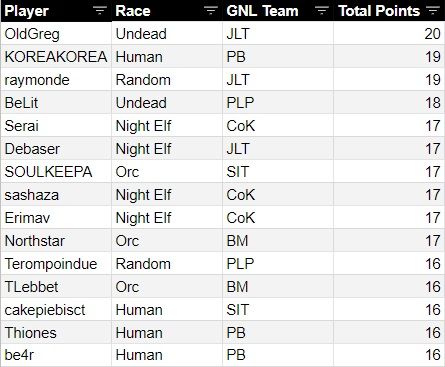Image resolution: width=445 pixels, height=367 pixels.
Task: Select Debaser's JLT team cell
Action: coord(278,149)
